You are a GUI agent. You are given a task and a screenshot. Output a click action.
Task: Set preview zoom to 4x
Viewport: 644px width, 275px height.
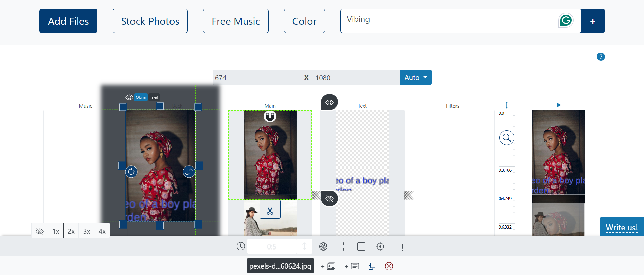click(102, 231)
